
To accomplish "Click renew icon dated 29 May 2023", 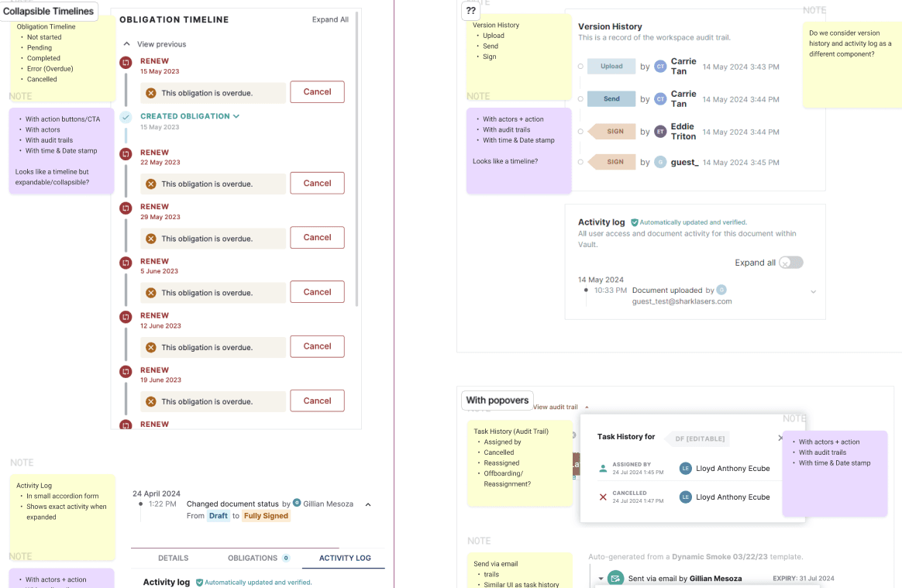I will 126,208.
